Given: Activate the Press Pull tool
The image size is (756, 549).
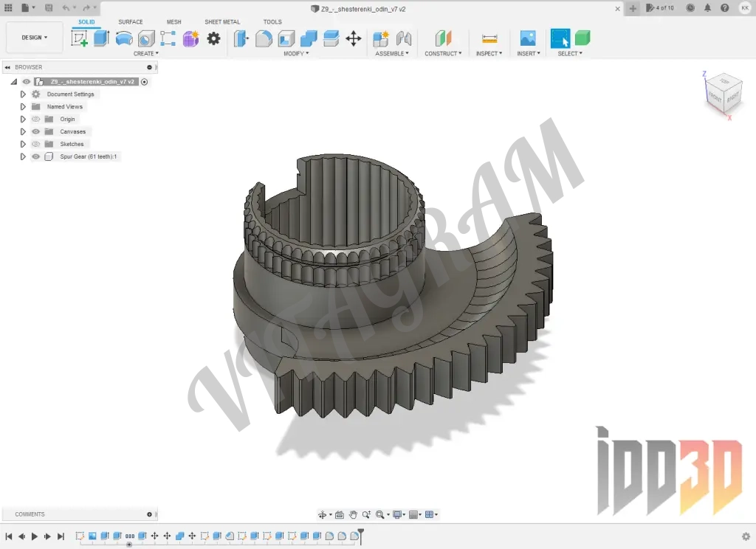Looking at the screenshot, I should click(x=241, y=38).
